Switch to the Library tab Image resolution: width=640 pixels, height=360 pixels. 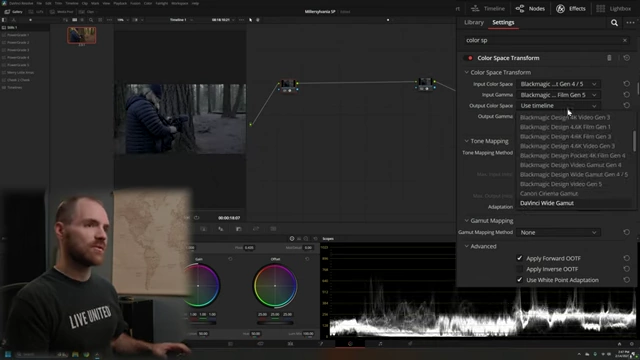pos(473,22)
